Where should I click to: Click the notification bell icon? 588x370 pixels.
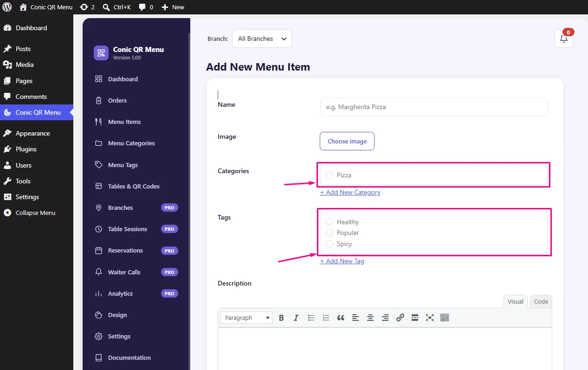[x=564, y=39]
